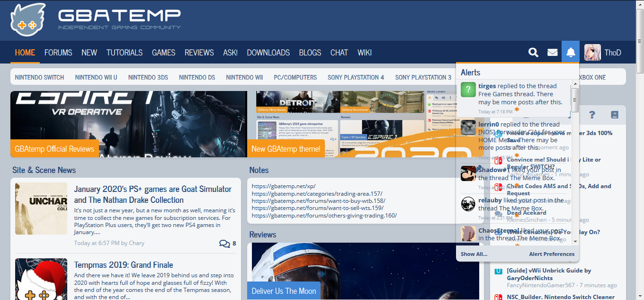Open the CHAT navigation tab
This screenshot has height=300, width=644.
[339, 53]
